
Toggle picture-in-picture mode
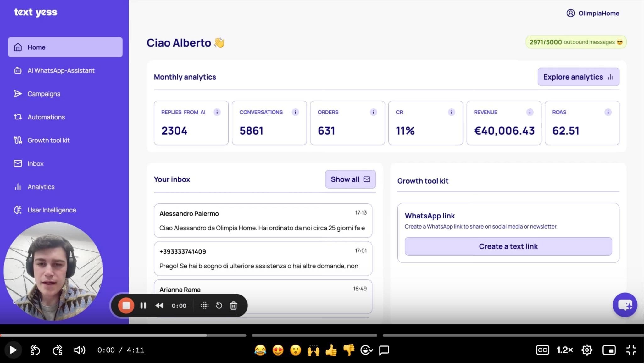pos(609,350)
